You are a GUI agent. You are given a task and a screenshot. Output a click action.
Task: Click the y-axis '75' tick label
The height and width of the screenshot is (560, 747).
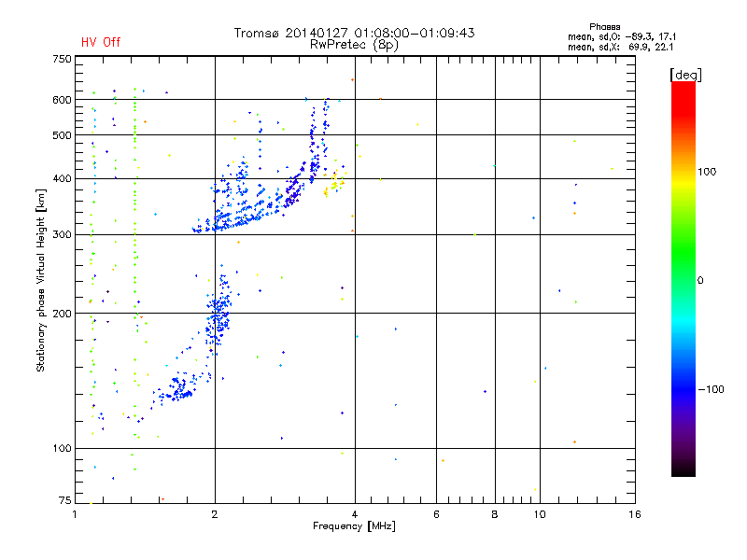[x=65, y=500]
